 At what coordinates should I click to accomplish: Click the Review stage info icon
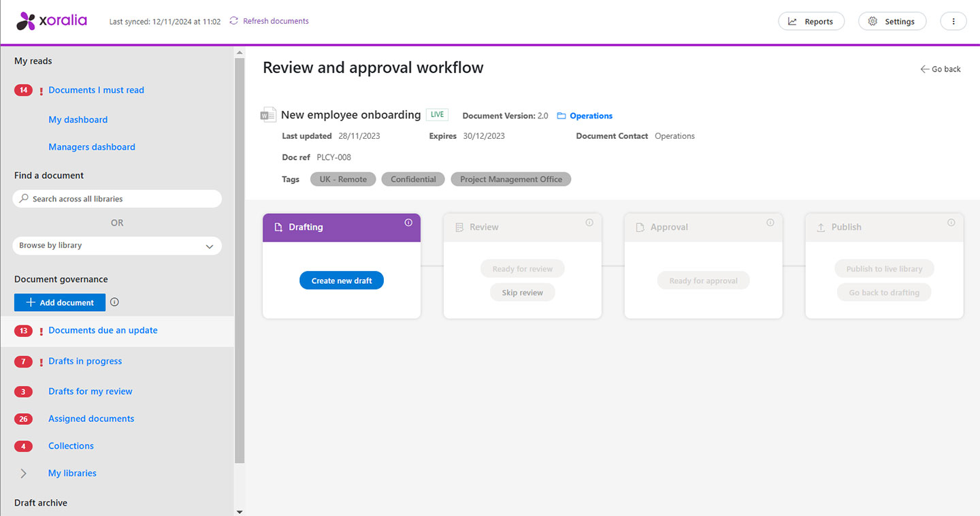pos(589,222)
